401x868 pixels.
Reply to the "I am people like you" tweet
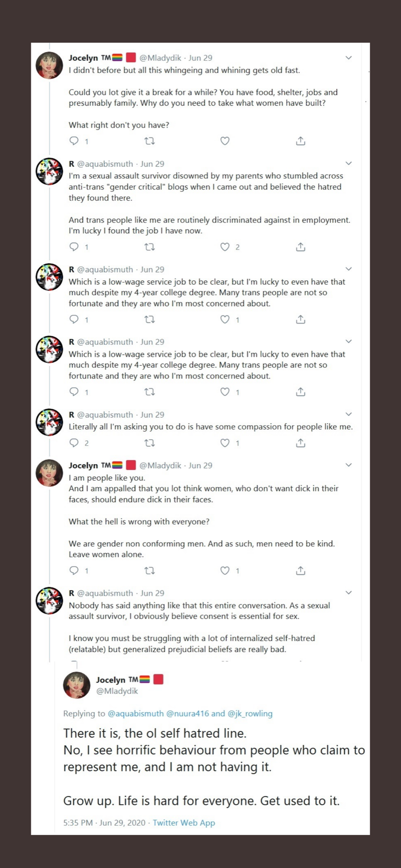(74, 571)
